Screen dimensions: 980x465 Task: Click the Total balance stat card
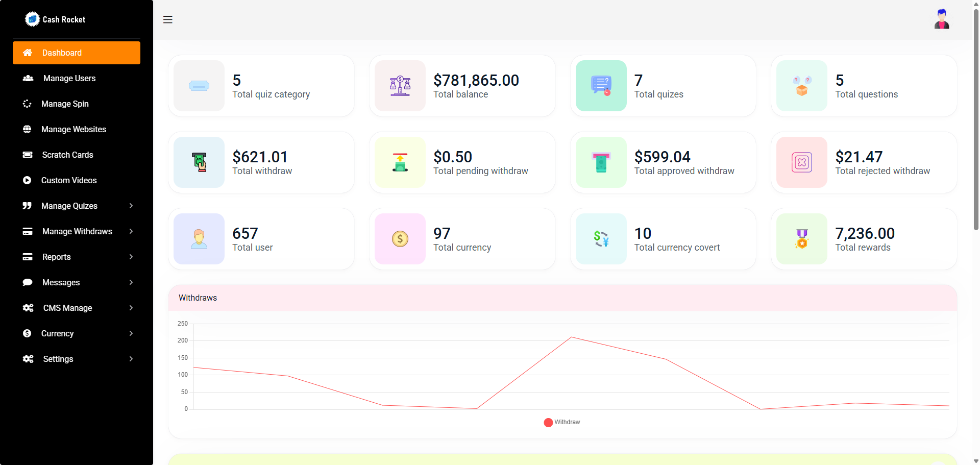point(462,85)
